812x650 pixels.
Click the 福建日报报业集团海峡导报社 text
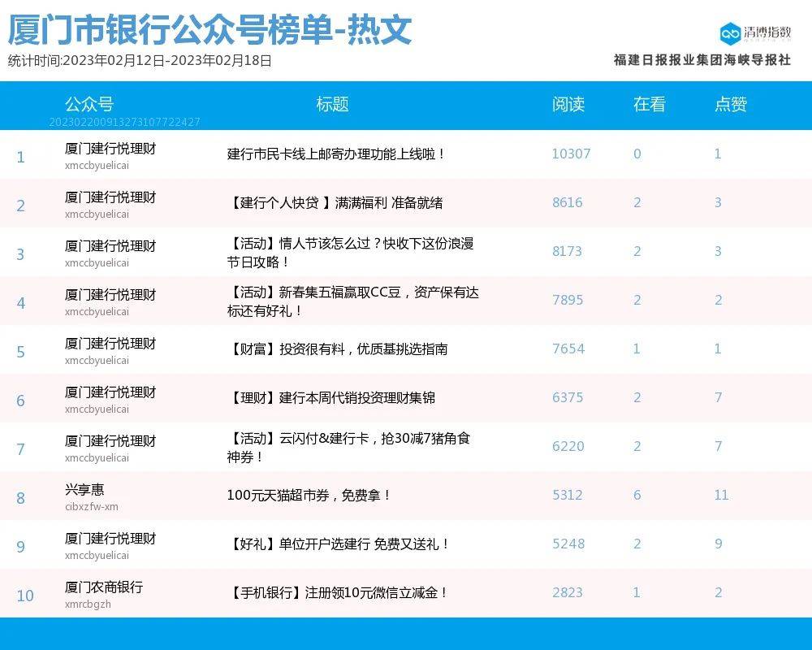click(x=702, y=59)
